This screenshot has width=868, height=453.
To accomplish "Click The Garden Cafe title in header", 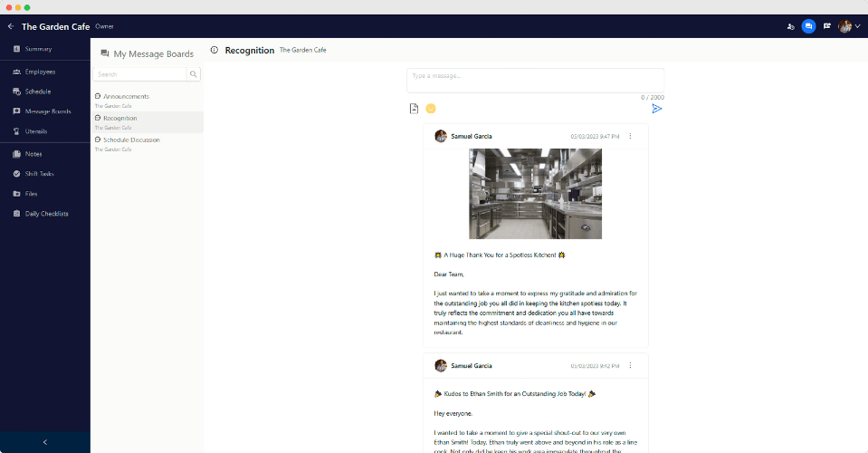I will click(x=55, y=26).
